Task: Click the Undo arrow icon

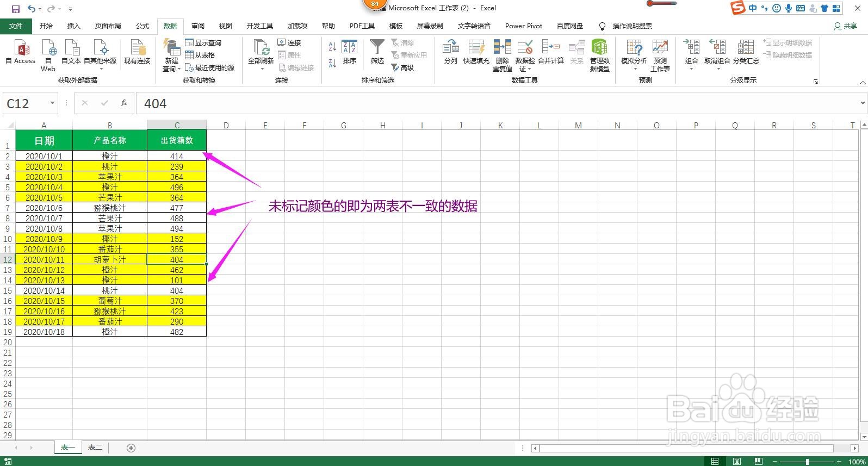Action: pos(32,9)
